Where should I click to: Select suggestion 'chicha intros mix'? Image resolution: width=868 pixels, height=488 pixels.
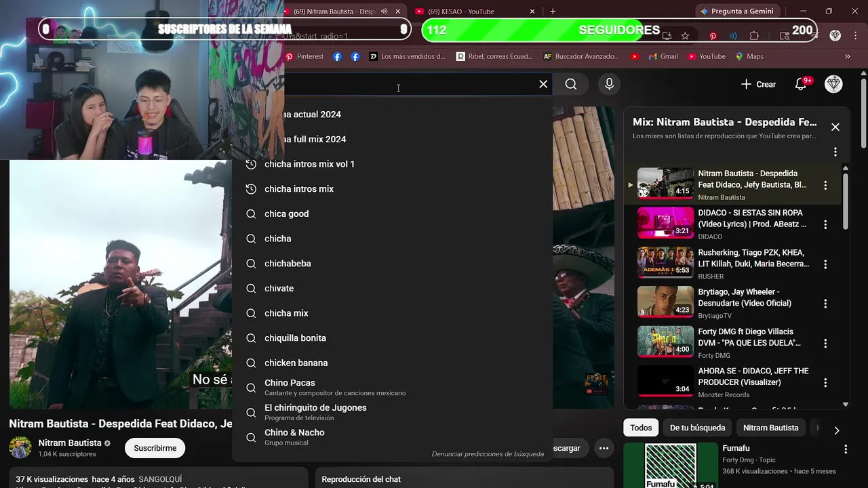(392, 189)
